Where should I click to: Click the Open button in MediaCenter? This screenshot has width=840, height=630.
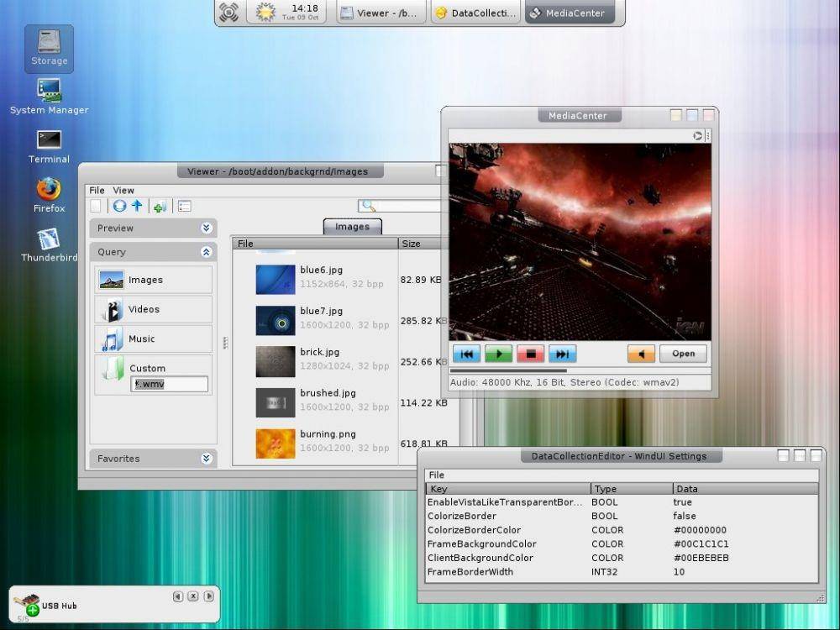coord(683,354)
